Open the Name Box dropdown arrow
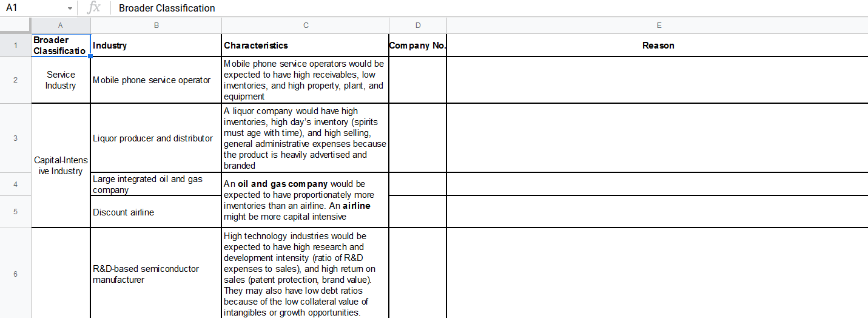 click(x=70, y=8)
